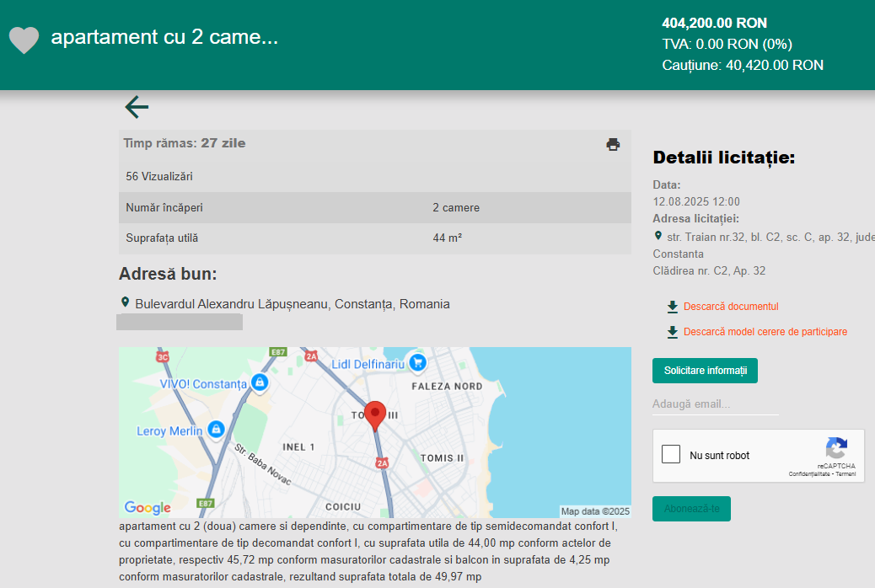875x588 pixels.
Task: Click Detalii licitație heading
Action: (724, 158)
